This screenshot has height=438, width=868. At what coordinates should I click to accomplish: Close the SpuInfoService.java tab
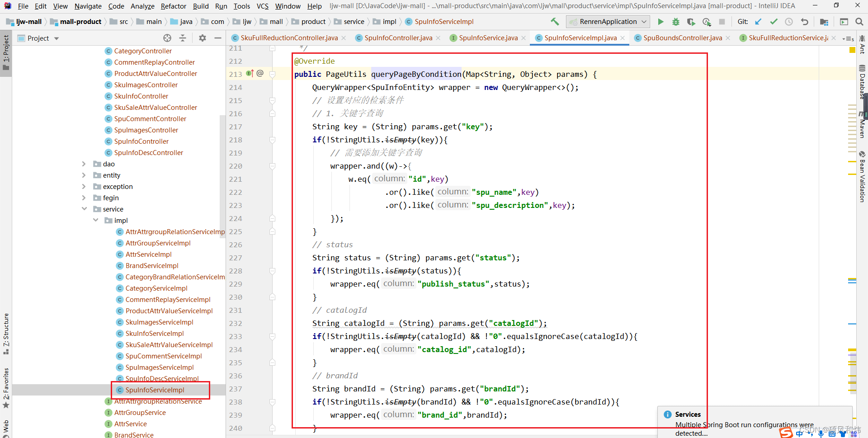[x=524, y=38]
